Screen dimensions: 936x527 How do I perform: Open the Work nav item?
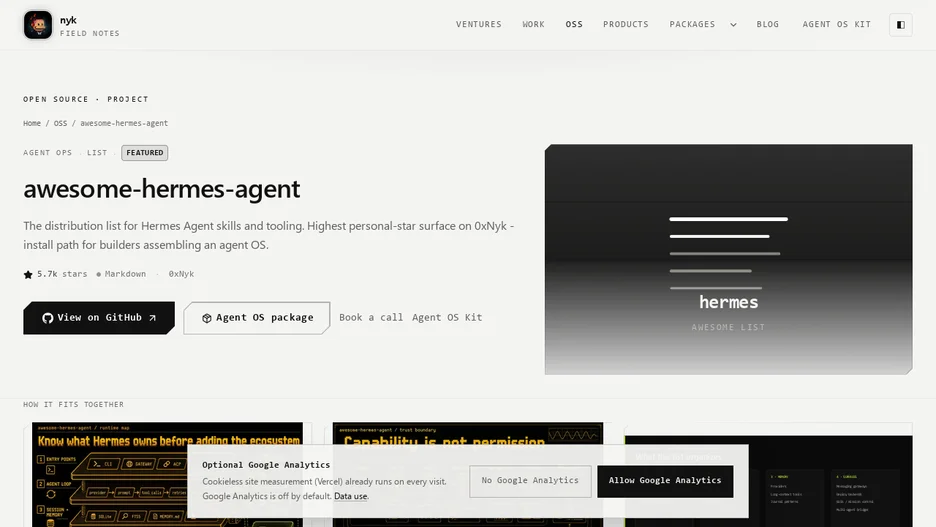coord(533,24)
